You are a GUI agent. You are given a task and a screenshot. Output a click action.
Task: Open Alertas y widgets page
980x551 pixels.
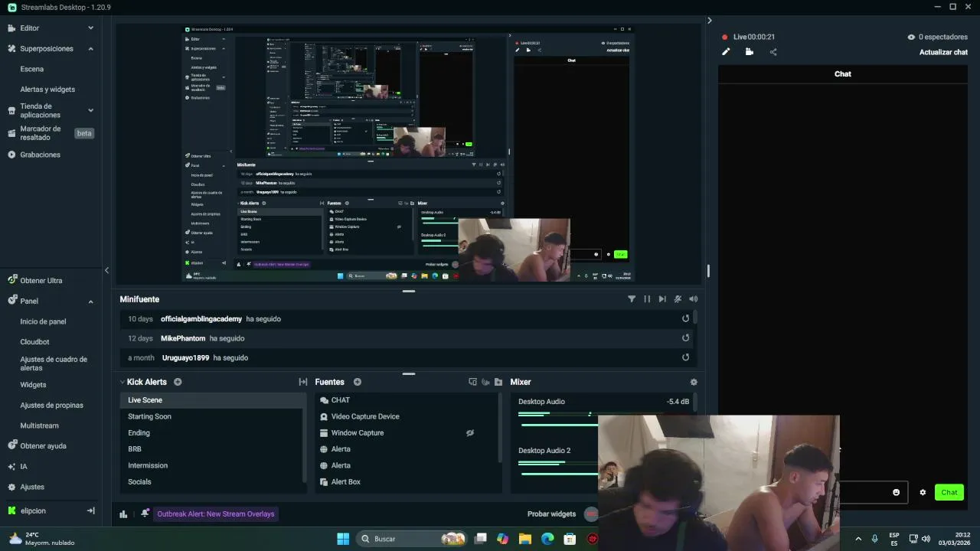pyautogui.click(x=47, y=90)
